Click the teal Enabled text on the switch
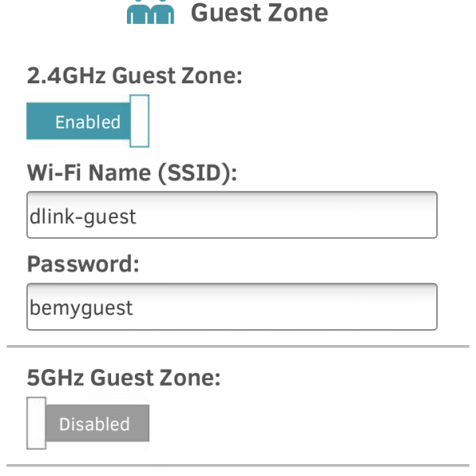This screenshot has width=476, height=476. [x=87, y=122]
